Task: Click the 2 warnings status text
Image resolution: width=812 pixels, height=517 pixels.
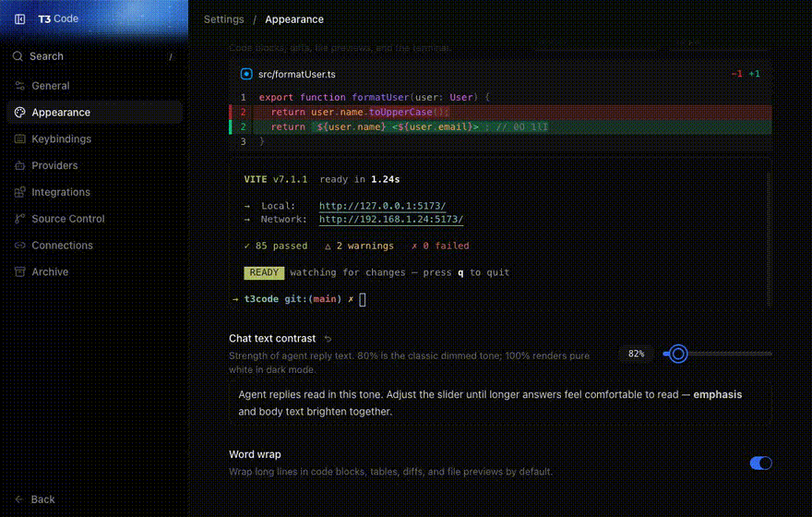Action: [359, 246]
